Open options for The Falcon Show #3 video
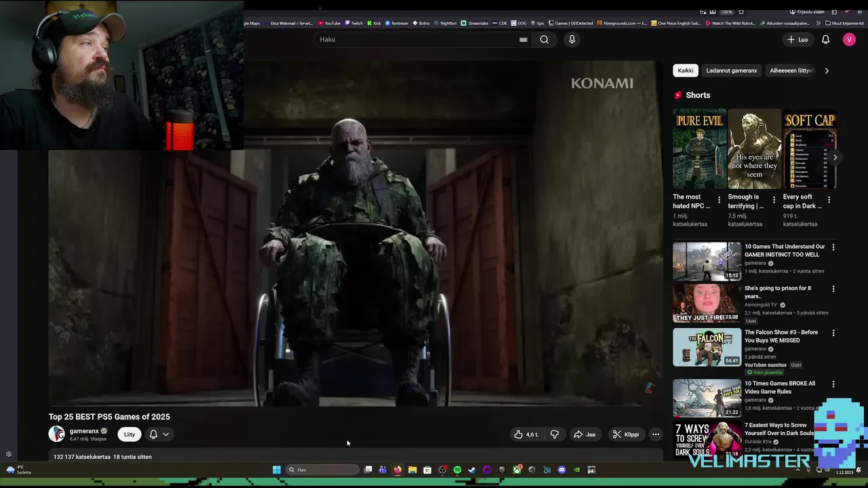The height and width of the screenshot is (488, 868). tap(833, 333)
